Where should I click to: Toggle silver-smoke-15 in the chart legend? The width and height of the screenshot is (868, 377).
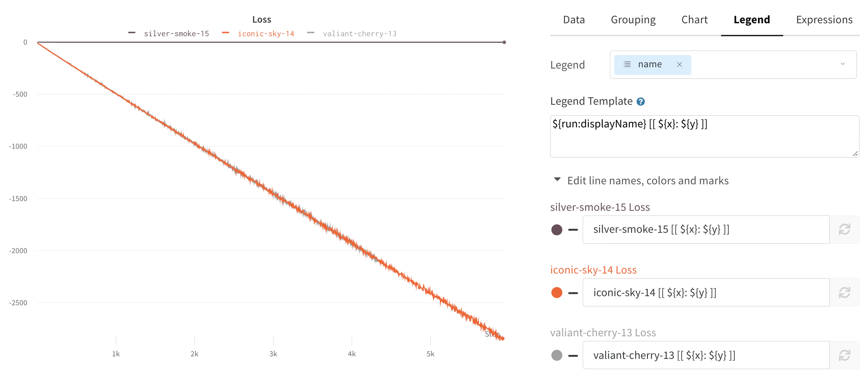click(176, 33)
